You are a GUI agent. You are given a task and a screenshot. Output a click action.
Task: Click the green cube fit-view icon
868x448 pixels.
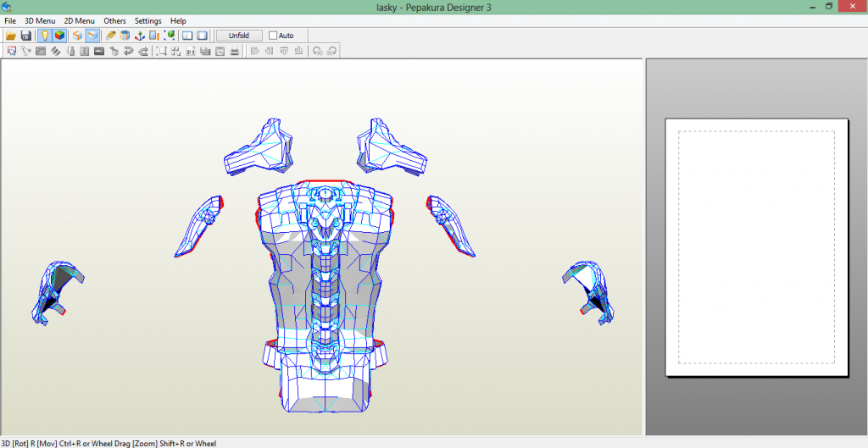(x=170, y=36)
